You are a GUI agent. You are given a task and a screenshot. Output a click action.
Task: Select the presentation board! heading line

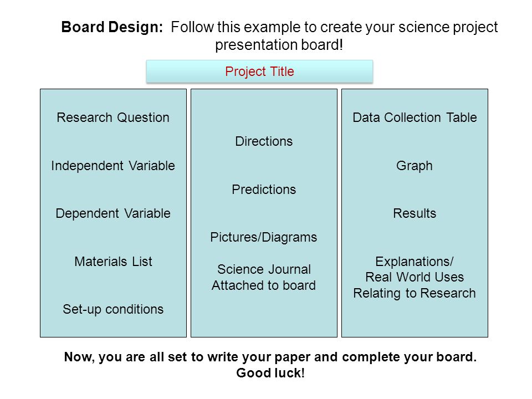click(x=279, y=45)
